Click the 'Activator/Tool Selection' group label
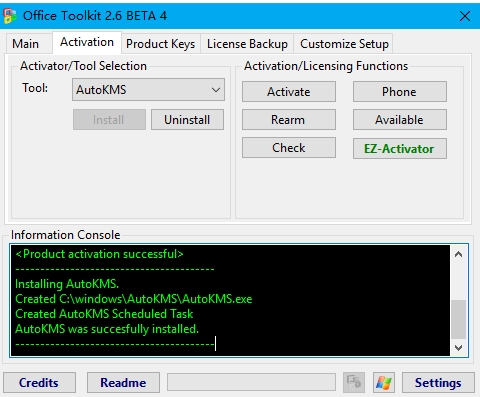 click(83, 66)
